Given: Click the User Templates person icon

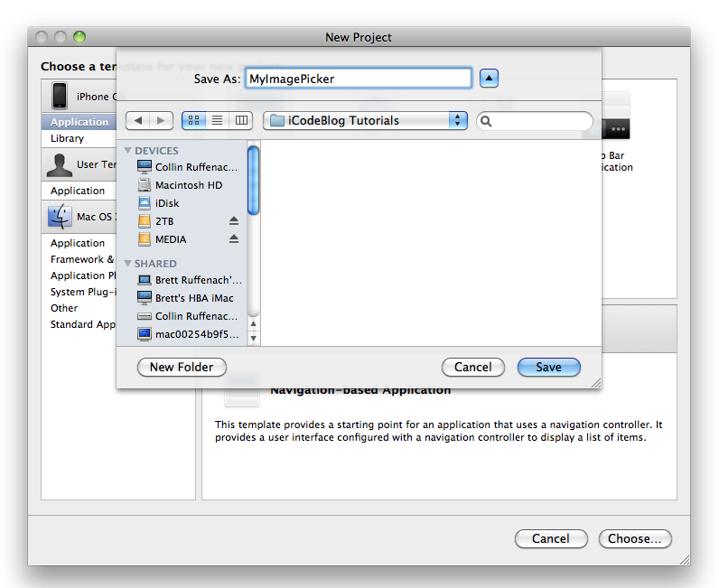Looking at the screenshot, I should point(60,165).
